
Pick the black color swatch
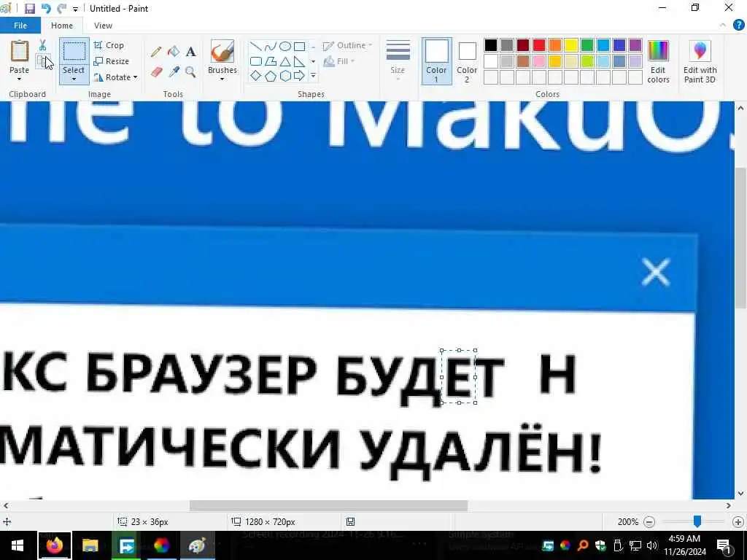tap(491, 45)
